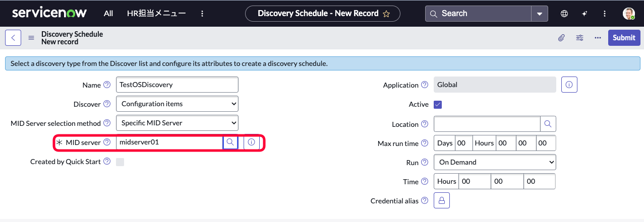
Task: Open the globe scope selector
Action: click(564, 14)
